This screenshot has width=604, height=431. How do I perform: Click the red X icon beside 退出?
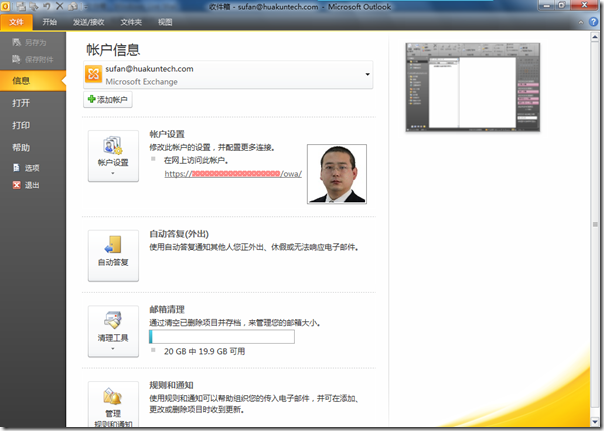tap(16, 185)
